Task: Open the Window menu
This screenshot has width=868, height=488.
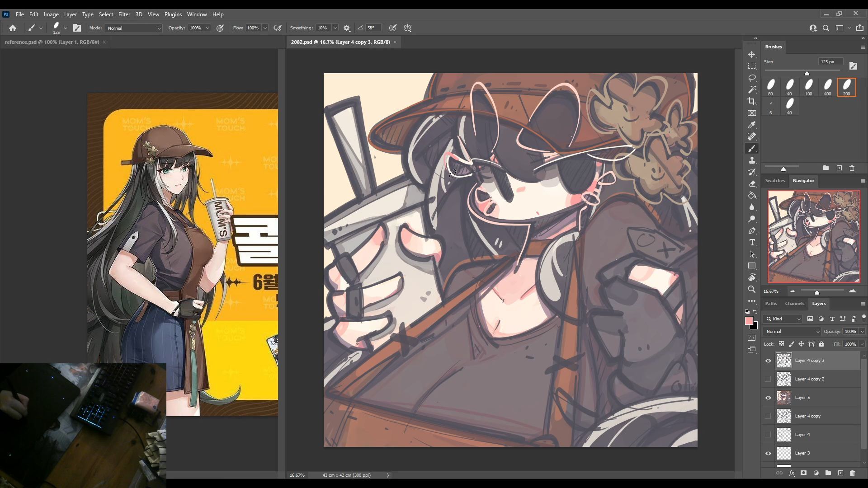Action: [197, 14]
